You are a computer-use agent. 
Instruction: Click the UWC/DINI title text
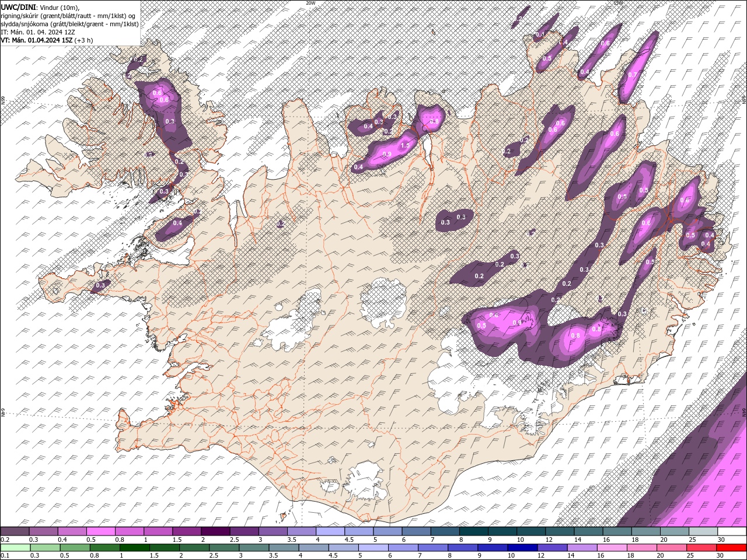point(18,6)
